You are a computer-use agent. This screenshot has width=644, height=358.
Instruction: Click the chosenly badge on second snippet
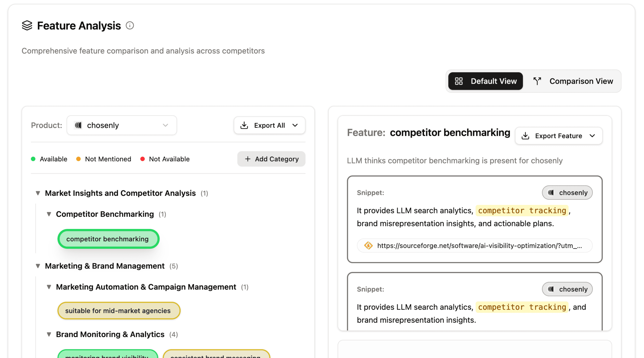pos(567,289)
